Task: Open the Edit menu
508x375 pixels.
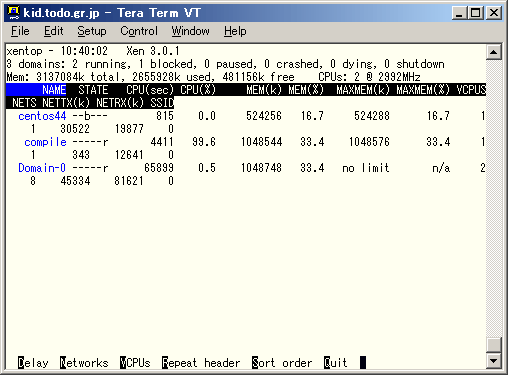Action: [53, 31]
